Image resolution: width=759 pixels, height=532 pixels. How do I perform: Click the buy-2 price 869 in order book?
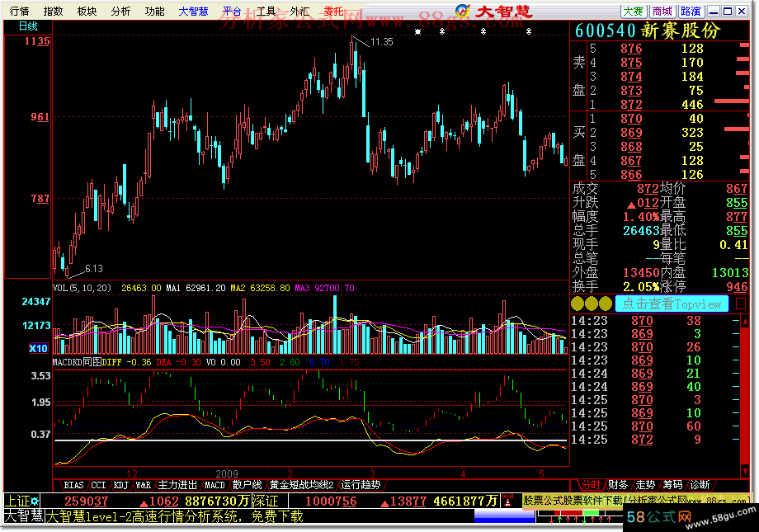(x=631, y=133)
